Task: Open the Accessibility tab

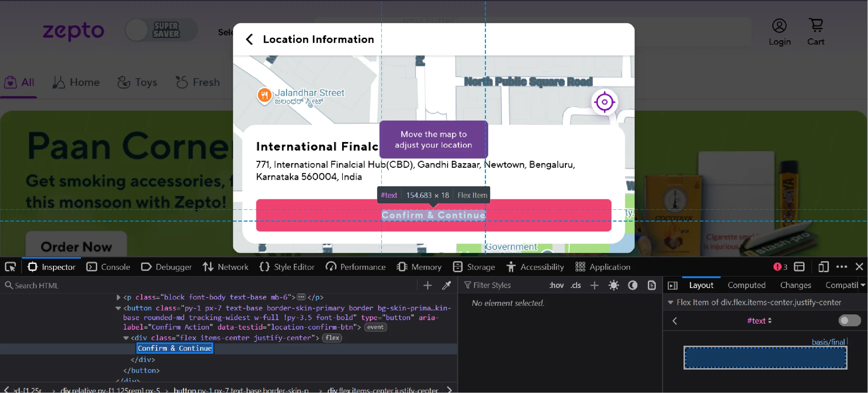Action: click(x=535, y=267)
